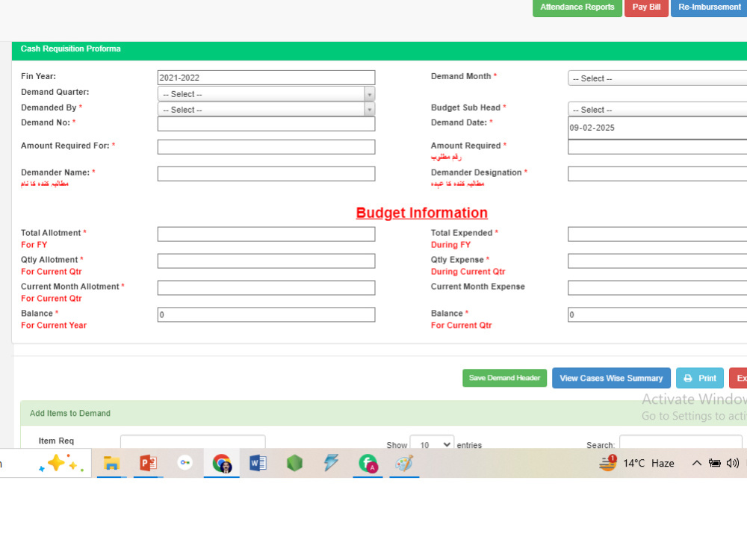Click the Fin Year field showing 2021-2022
The height and width of the screenshot is (560, 747).
pos(267,78)
